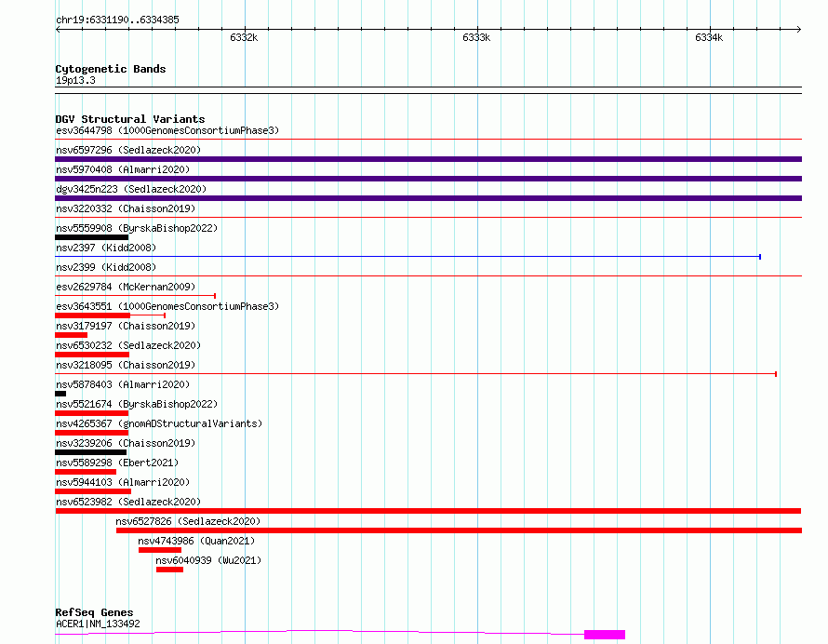828x644 pixels.
Task: Click nsv5944103 (Almarri2020) label
Action: pos(123,482)
